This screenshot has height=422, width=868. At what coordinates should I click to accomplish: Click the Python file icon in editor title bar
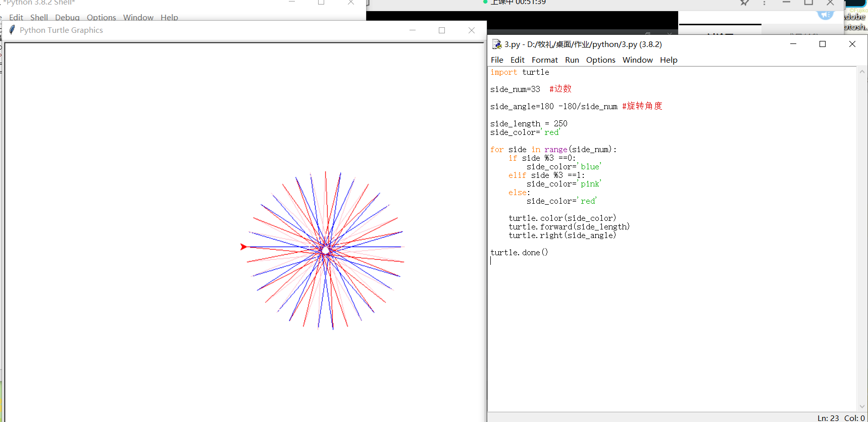[x=496, y=44]
